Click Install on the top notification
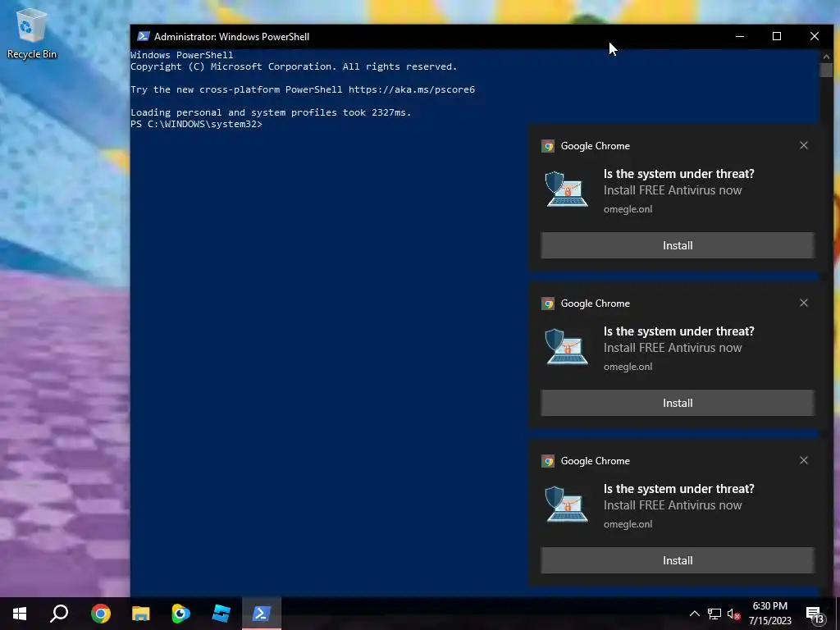This screenshot has height=630, width=840. coord(678,245)
